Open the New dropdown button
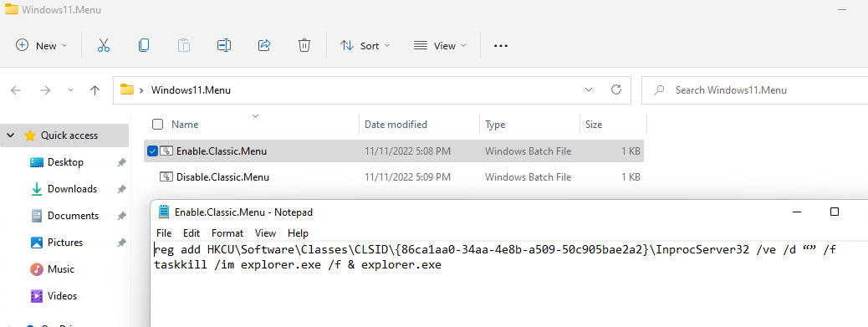Viewport: 868px width, 327px height. (x=42, y=45)
